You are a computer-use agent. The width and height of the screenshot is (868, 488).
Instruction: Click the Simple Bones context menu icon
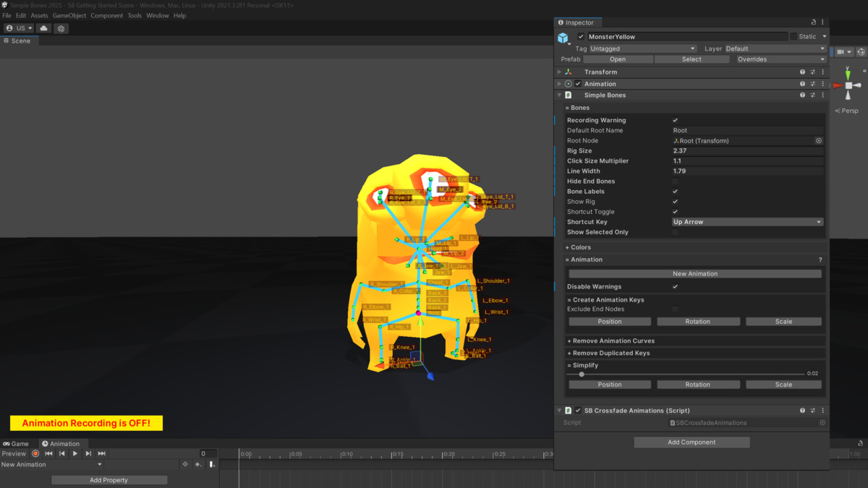coord(822,95)
